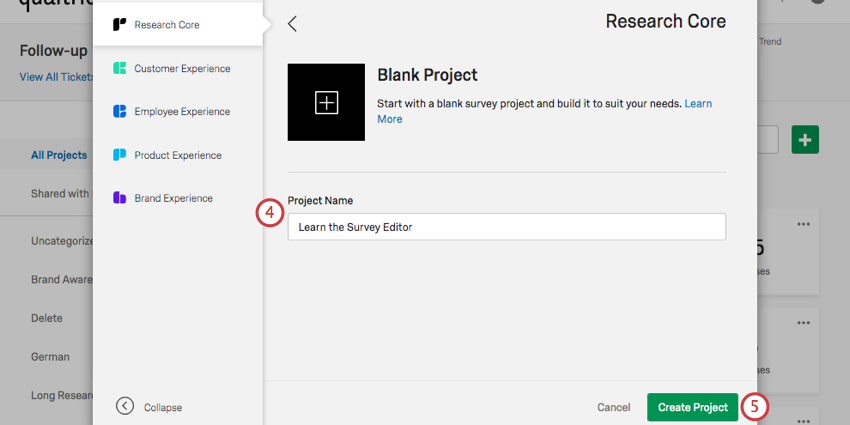The height and width of the screenshot is (425, 850).
Task: Click the Employee Experience icon
Action: (x=119, y=112)
